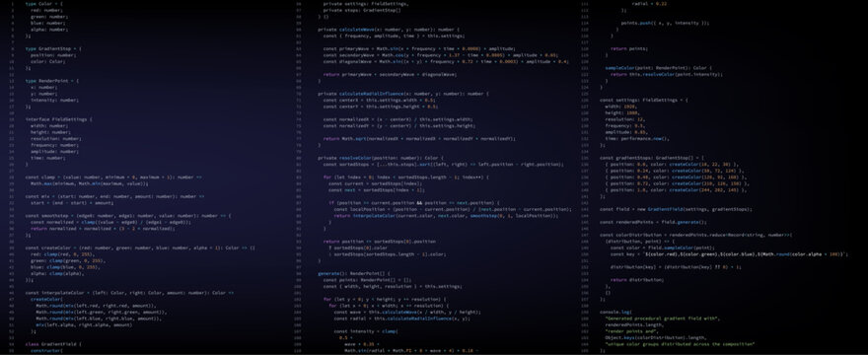Click the string 'unique color groups distributed across the composition'
Image resolution: width=868 pixels, height=355 pixels.
coord(680,344)
